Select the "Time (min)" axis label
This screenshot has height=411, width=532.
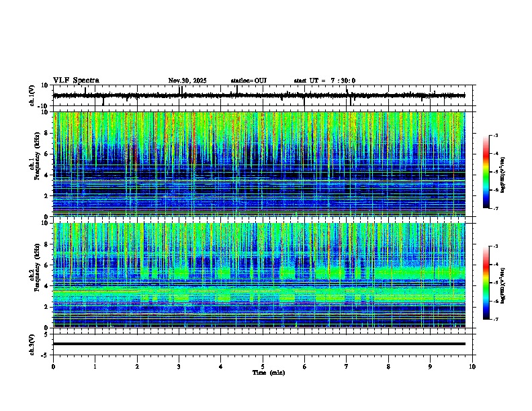(x=269, y=373)
